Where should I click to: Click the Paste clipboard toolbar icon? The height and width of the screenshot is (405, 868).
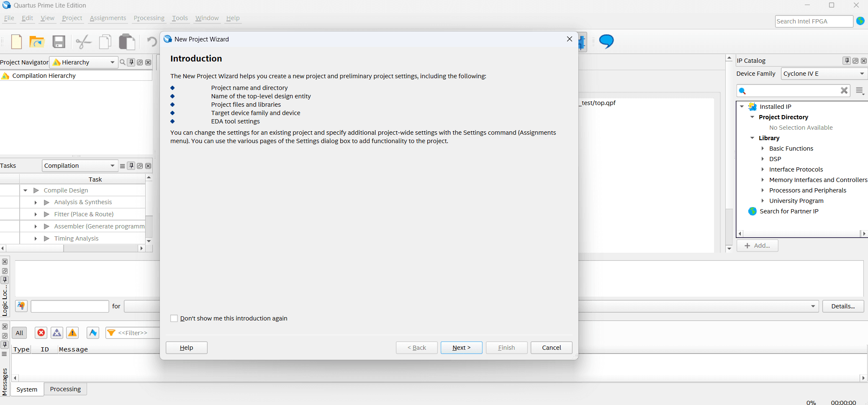point(127,42)
